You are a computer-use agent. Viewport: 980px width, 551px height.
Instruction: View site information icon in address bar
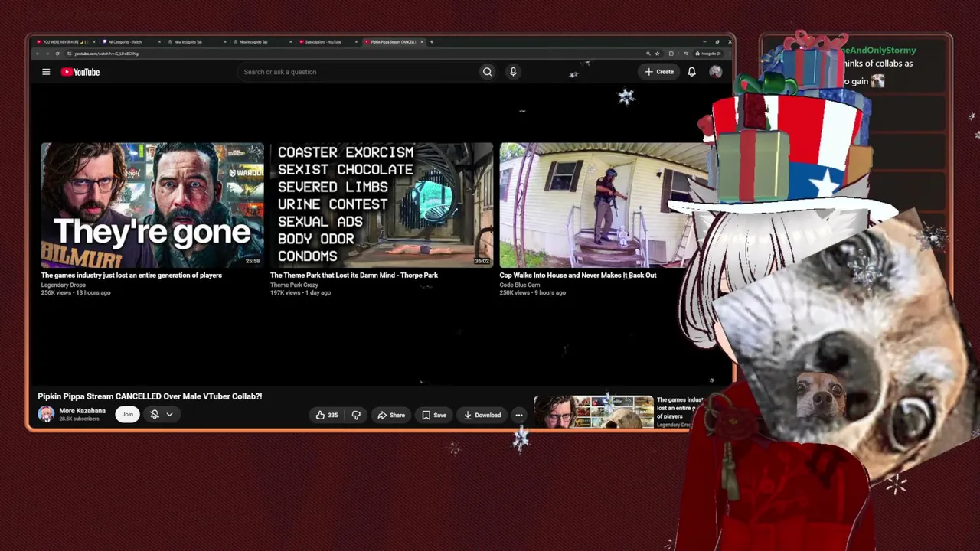pyautogui.click(x=69, y=54)
